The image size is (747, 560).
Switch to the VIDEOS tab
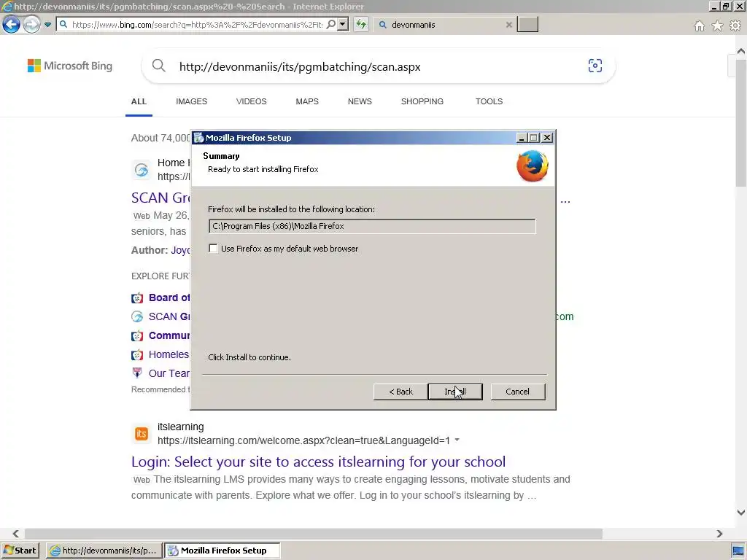coord(252,101)
